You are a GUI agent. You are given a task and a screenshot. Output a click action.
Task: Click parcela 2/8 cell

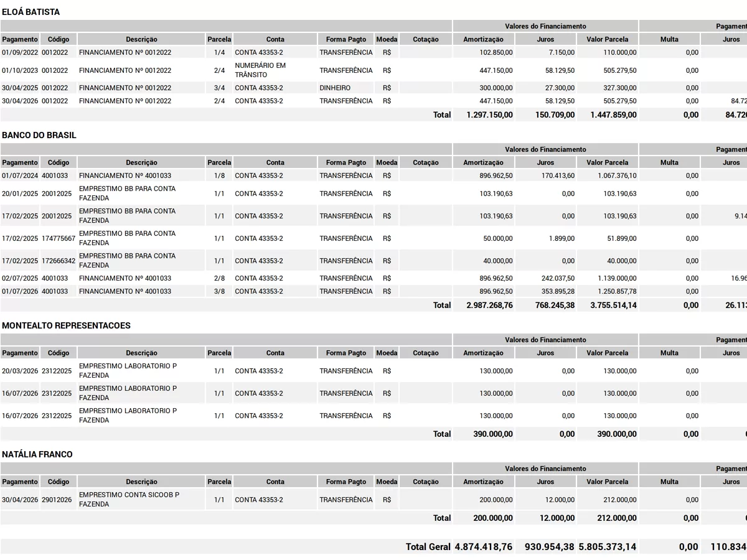click(x=219, y=278)
